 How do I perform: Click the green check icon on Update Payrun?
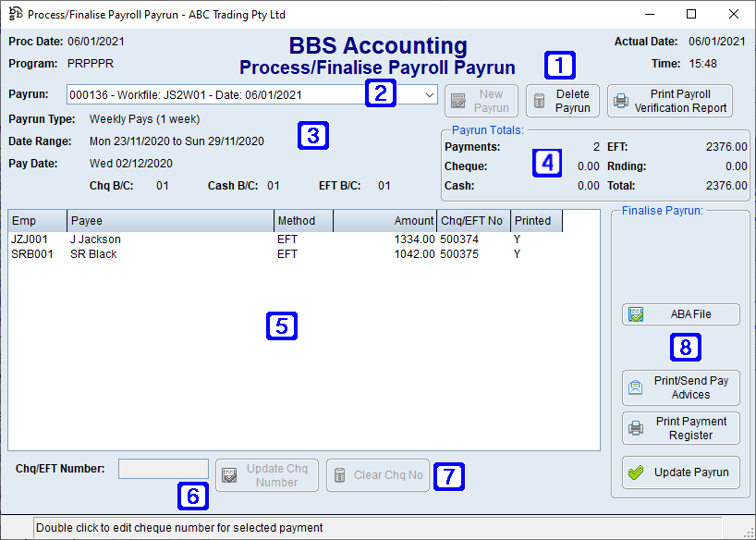636,472
